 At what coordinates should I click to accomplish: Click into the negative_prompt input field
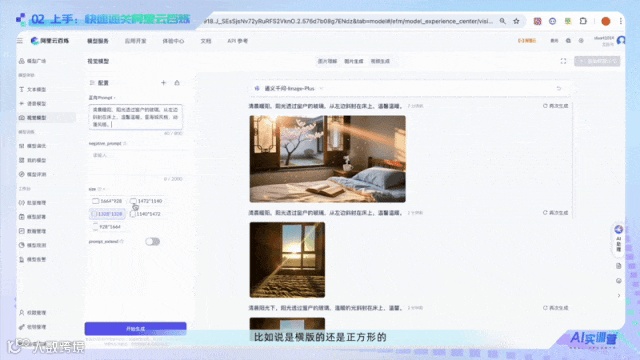point(136,163)
